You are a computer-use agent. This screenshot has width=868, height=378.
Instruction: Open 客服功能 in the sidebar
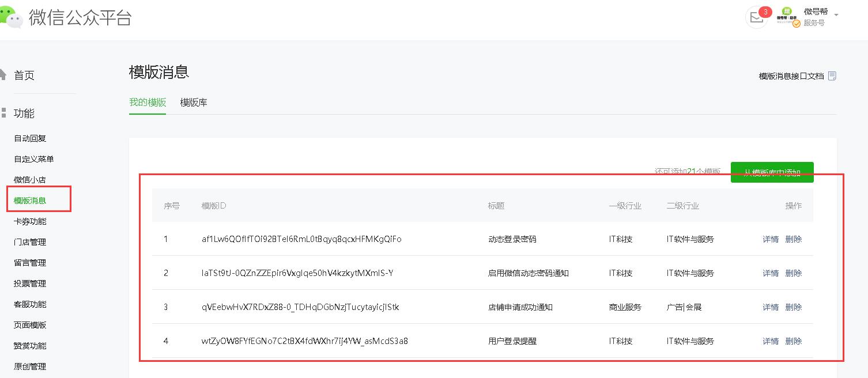30,304
